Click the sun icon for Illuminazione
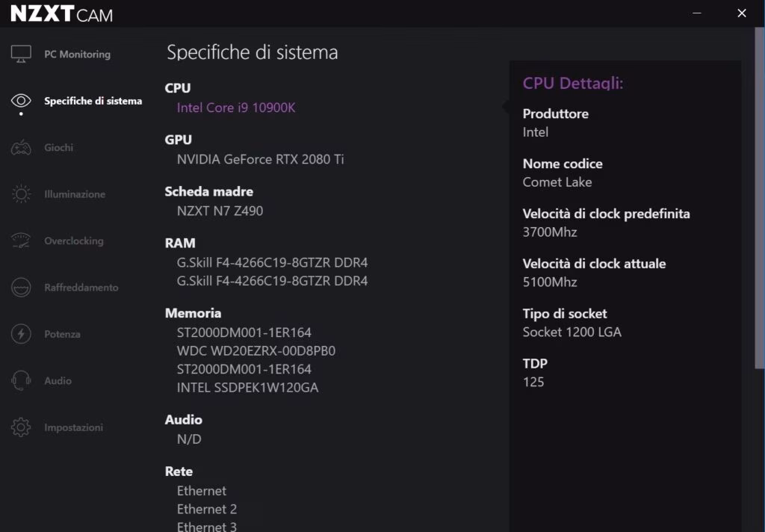This screenshot has height=532, width=765. pyautogui.click(x=21, y=194)
